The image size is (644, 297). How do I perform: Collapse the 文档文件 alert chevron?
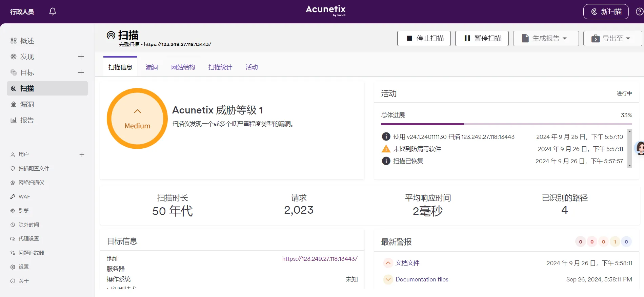[388, 263]
